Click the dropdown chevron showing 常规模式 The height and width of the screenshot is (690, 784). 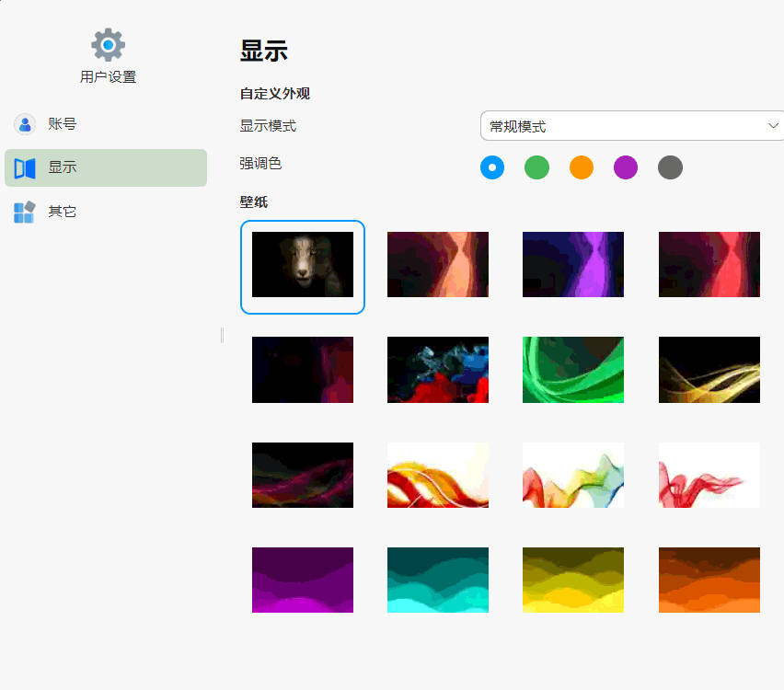point(773,125)
